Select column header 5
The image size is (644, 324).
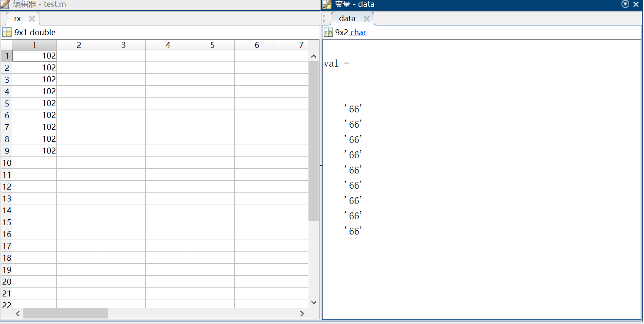pos(212,45)
